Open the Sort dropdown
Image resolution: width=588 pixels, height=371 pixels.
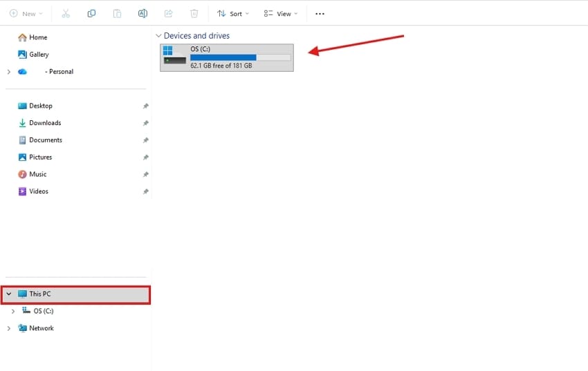[232, 14]
